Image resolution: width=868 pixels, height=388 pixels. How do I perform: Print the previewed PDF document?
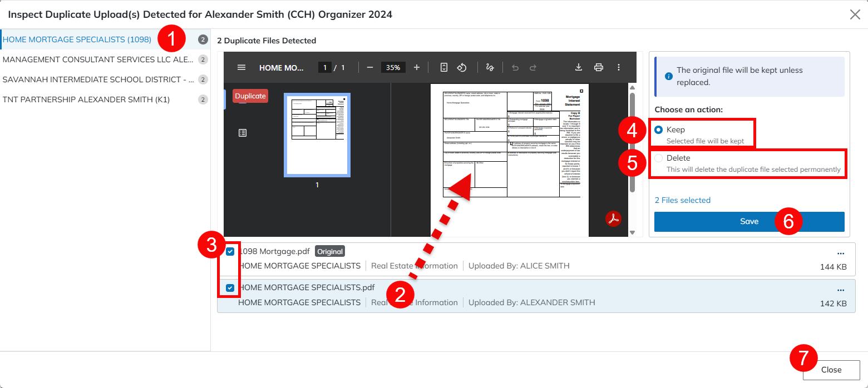tap(599, 67)
